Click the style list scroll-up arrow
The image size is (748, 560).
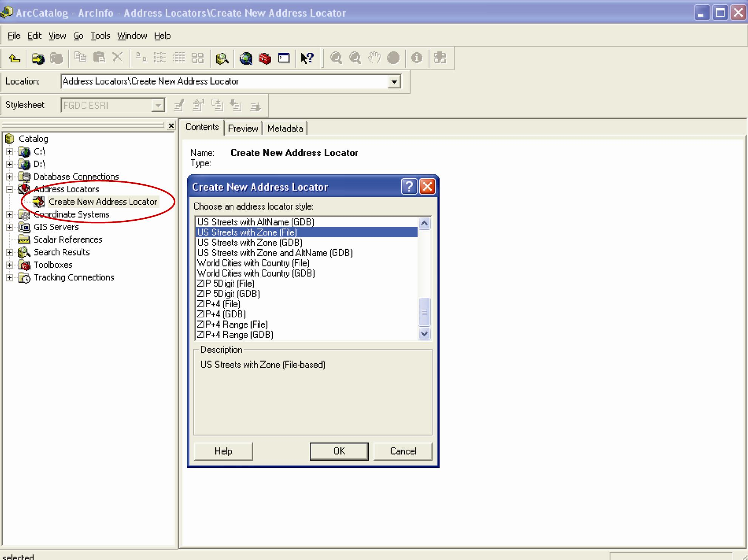[424, 223]
